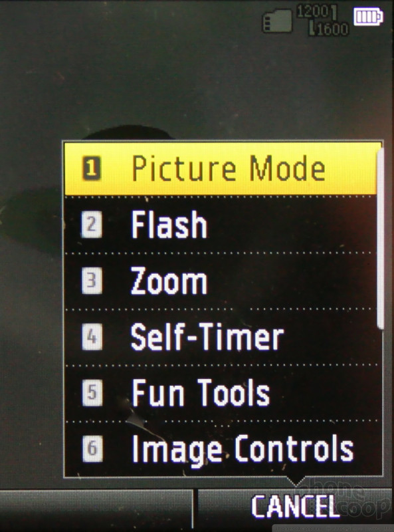The width and height of the screenshot is (394, 532).
Task: Select the Fun Tools entry
Action: point(221,393)
